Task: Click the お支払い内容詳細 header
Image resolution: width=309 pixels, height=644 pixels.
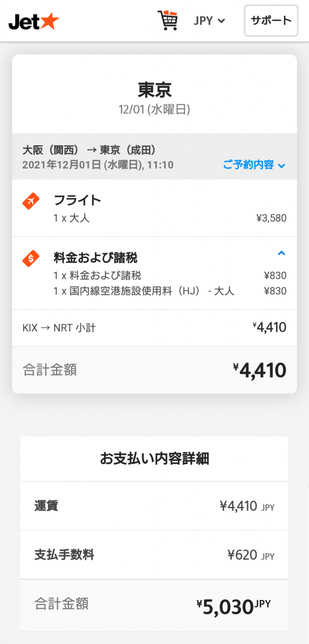Action: click(155, 458)
